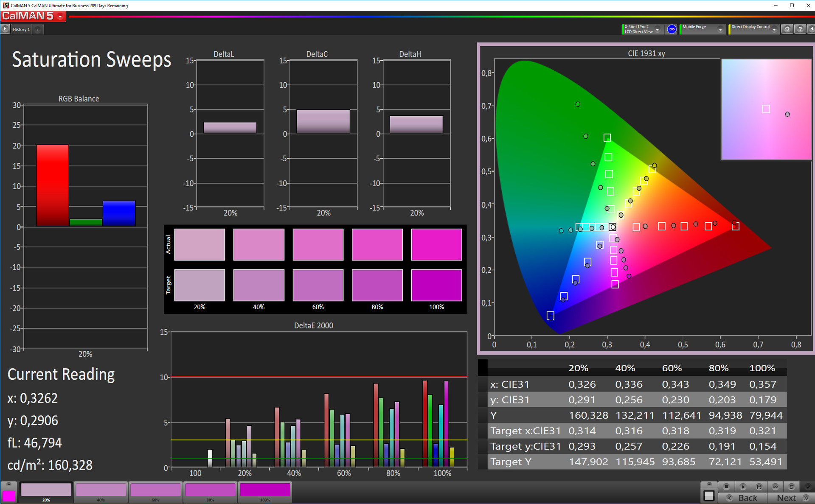The image size is (815, 504).
Task: Open the settings gear icon
Action: tap(787, 29)
